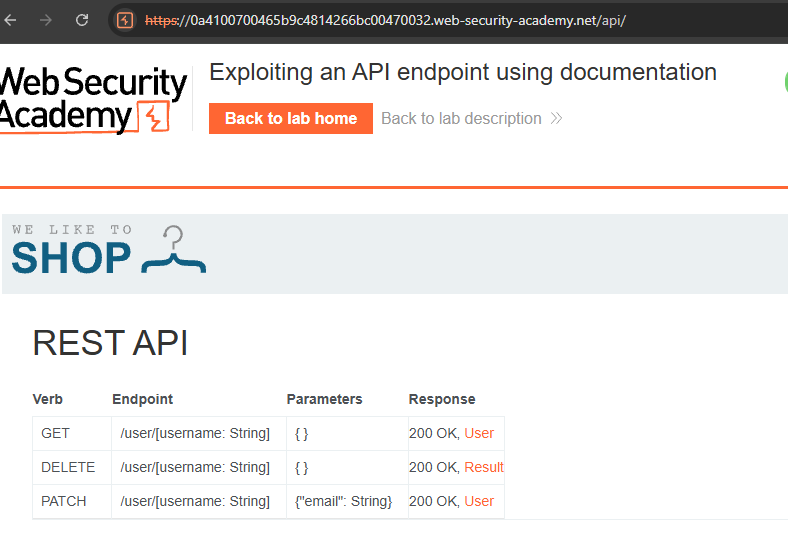The width and height of the screenshot is (788, 544).
Task: Click the Verb column header
Action: pos(48,399)
